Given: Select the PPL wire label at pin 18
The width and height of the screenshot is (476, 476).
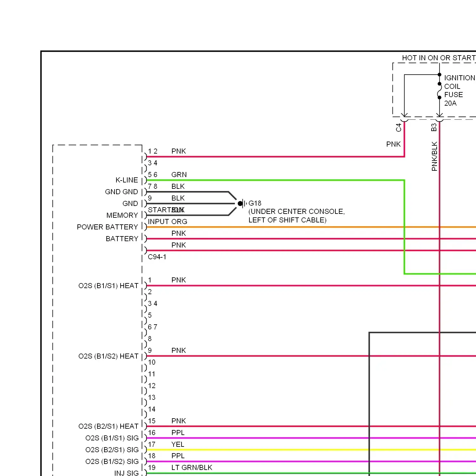Looking at the screenshot, I should click(x=178, y=456).
